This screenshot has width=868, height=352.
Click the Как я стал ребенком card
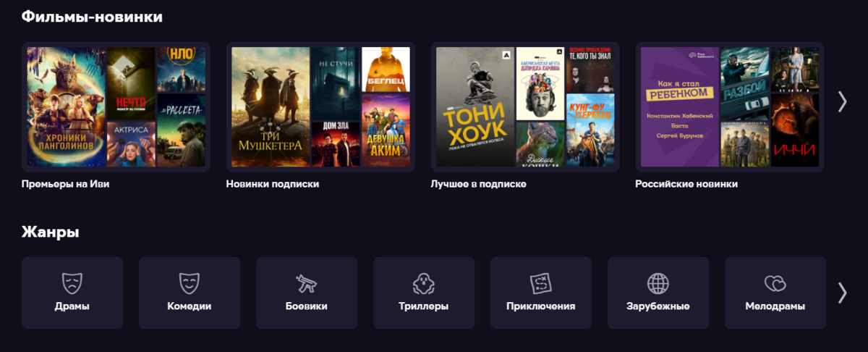(x=679, y=107)
